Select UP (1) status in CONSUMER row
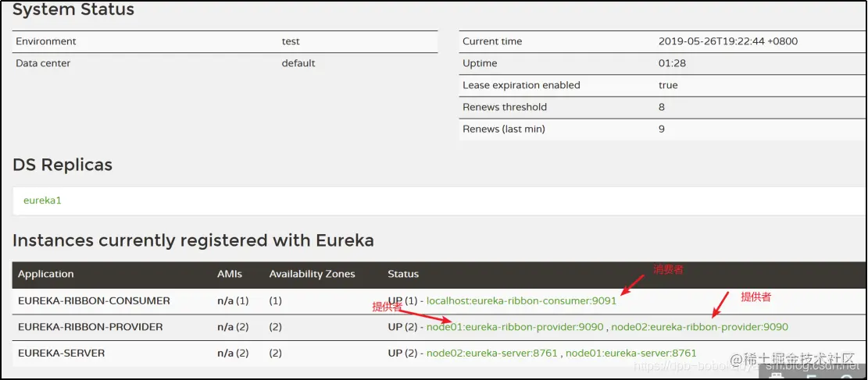Viewport: 868px width, 380px height. pos(402,301)
